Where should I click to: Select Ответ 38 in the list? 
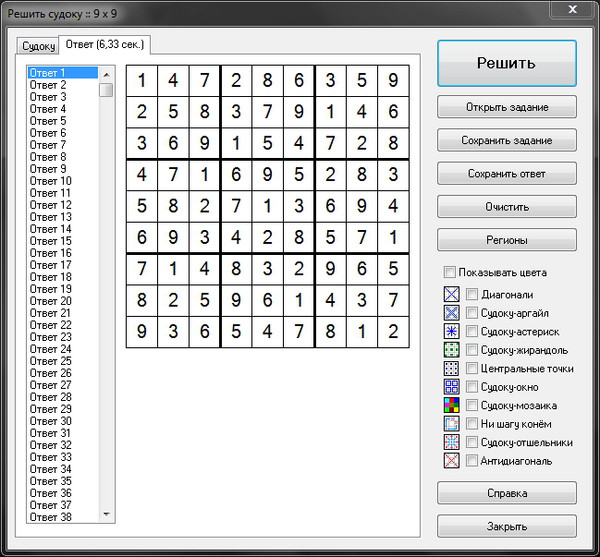click(x=63, y=517)
